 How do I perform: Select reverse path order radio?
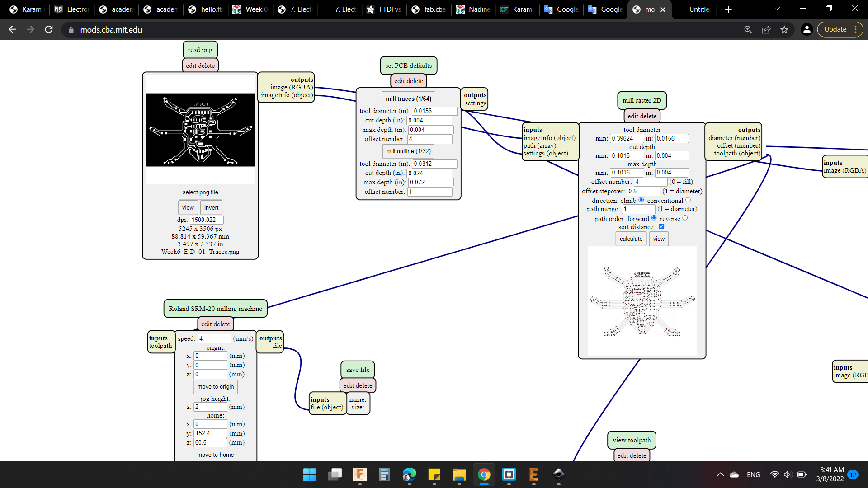(x=685, y=218)
